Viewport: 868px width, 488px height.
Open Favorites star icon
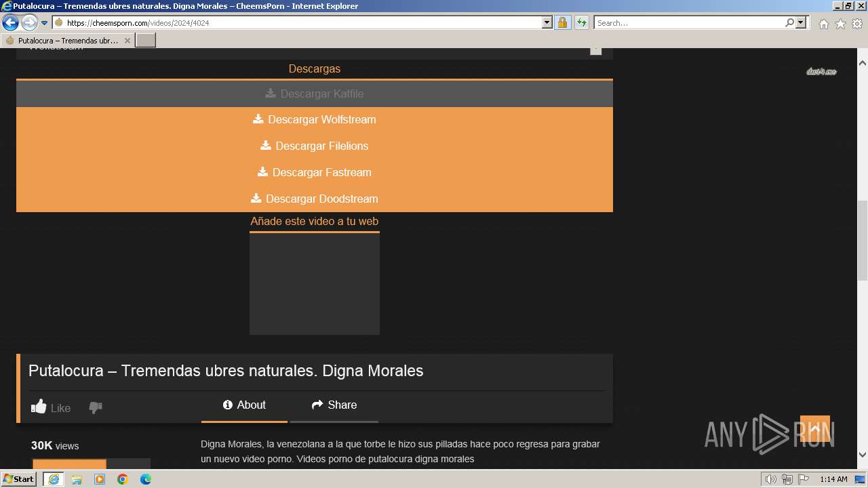840,24
